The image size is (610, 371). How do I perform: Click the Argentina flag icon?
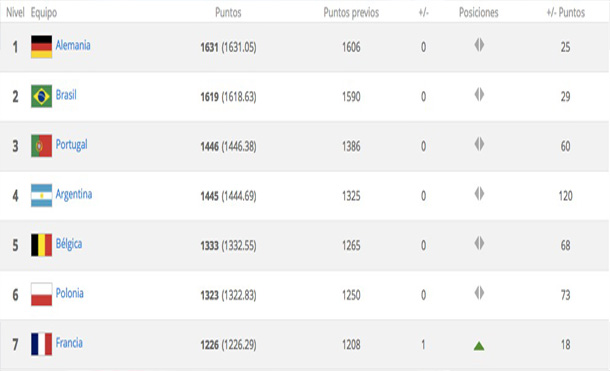(x=42, y=195)
